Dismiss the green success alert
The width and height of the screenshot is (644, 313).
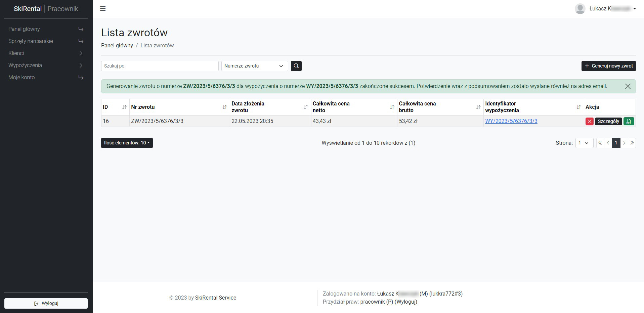pyautogui.click(x=628, y=86)
